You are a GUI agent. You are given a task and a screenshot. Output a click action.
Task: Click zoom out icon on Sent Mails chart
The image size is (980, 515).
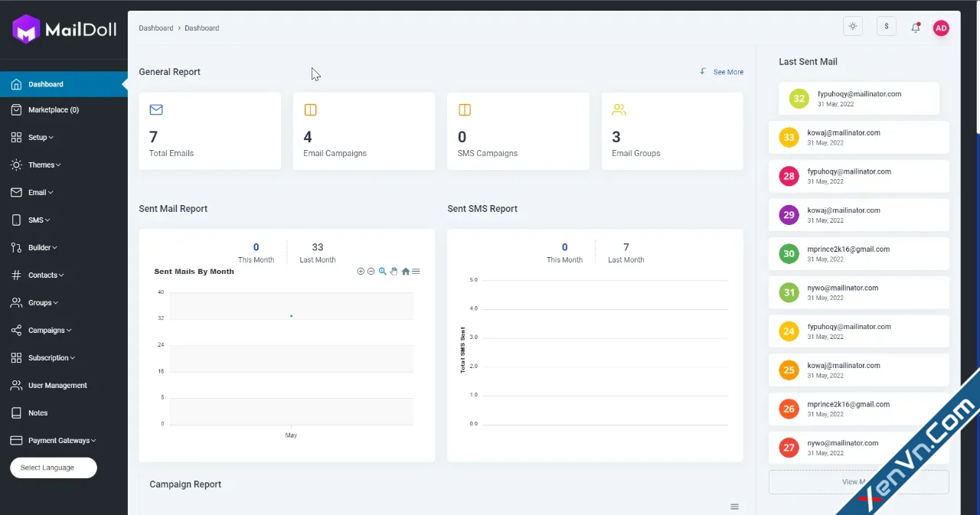[x=371, y=272]
